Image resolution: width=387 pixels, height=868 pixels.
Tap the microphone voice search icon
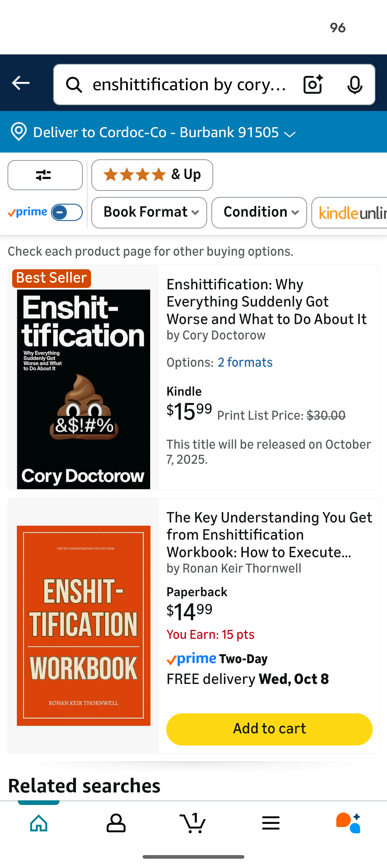(355, 85)
